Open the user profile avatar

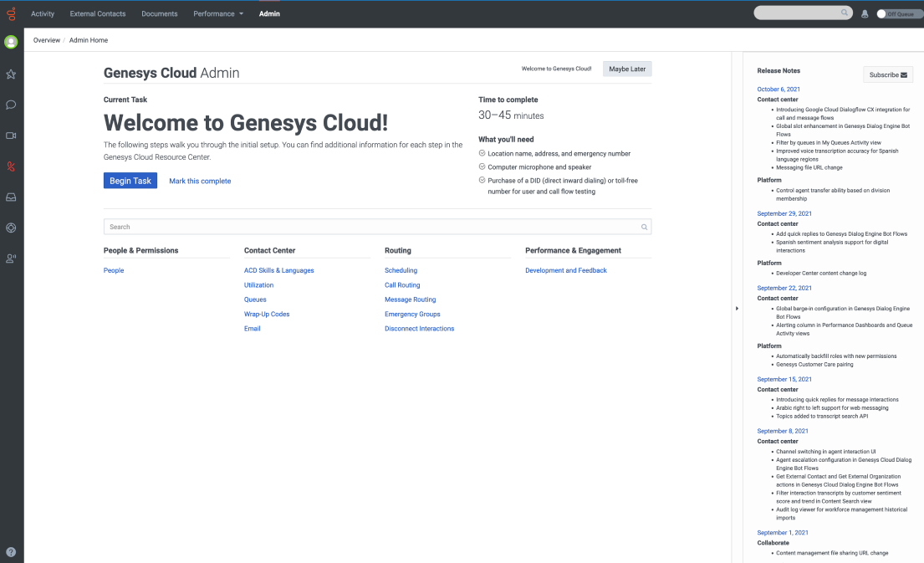click(x=11, y=42)
